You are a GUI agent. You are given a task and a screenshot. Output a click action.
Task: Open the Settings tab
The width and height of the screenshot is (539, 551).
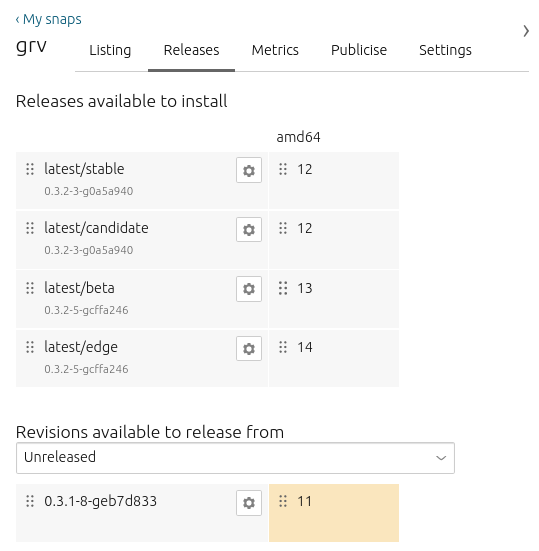[445, 50]
